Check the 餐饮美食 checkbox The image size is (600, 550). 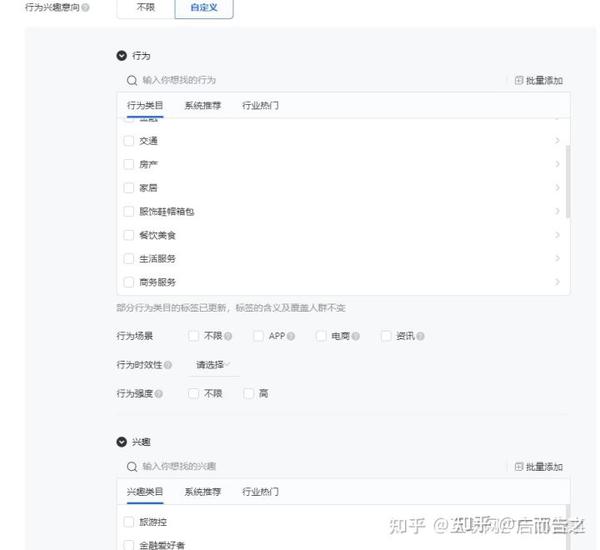(x=129, y=235)
